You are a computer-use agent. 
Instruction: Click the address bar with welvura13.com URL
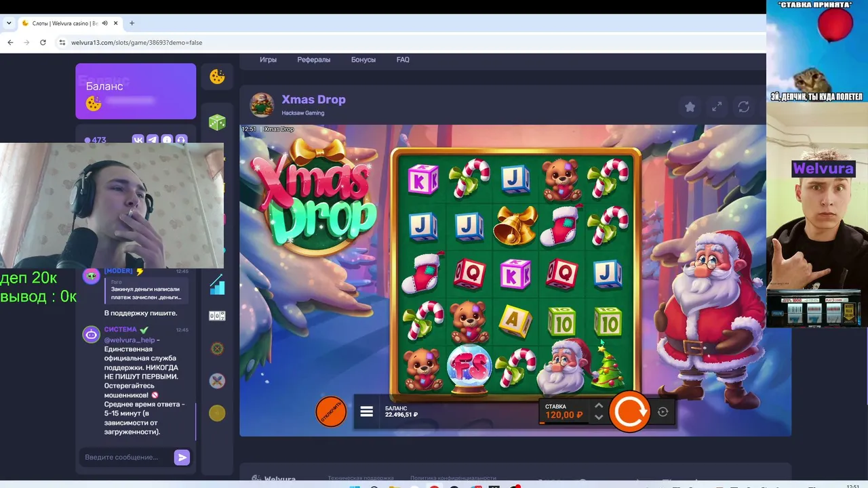pos(136,42)
